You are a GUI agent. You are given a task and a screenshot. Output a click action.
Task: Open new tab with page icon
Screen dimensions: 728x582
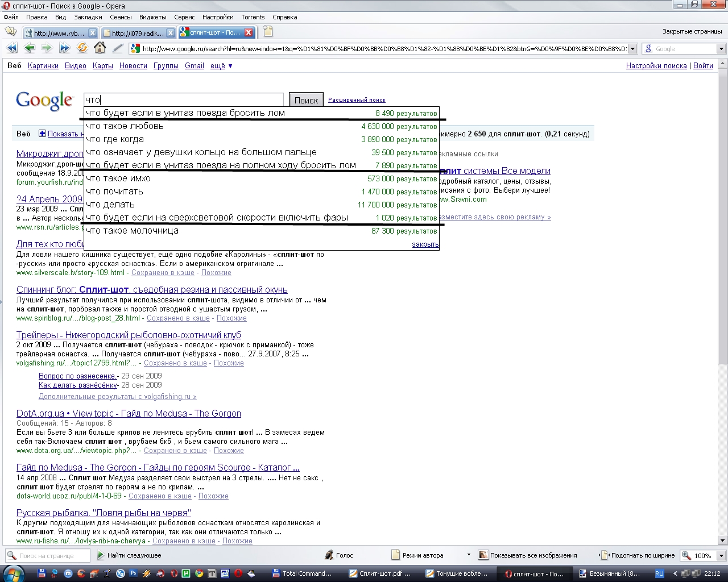click(x=268, y=32)
